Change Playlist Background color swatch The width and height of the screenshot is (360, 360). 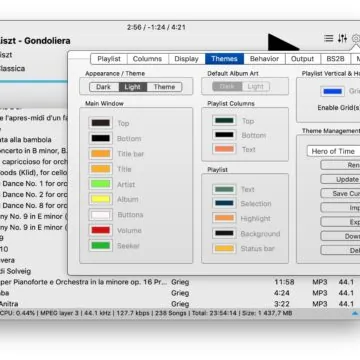pos(224,233)
